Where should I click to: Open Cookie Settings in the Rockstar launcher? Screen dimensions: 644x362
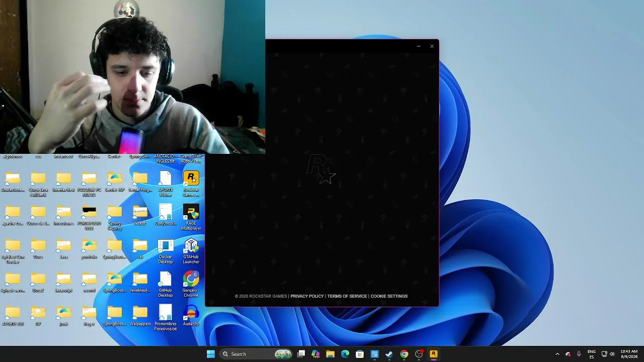[x=389, y=296]
